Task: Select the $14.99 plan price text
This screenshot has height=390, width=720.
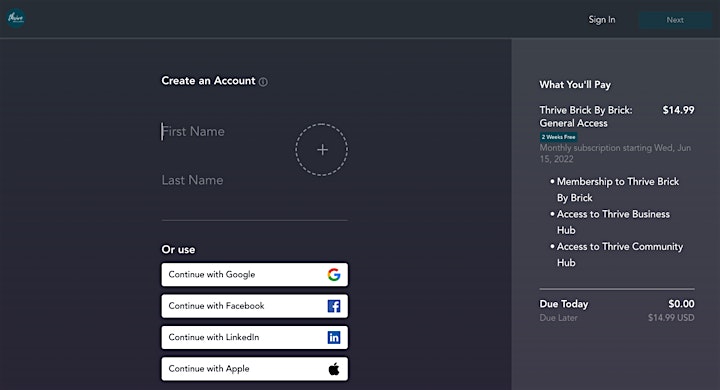Action: (x=678, y=110)
